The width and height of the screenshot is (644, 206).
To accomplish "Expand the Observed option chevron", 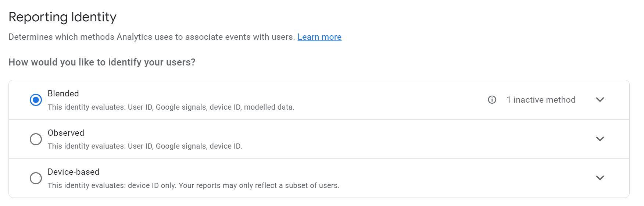I will (x=600, y=139).
